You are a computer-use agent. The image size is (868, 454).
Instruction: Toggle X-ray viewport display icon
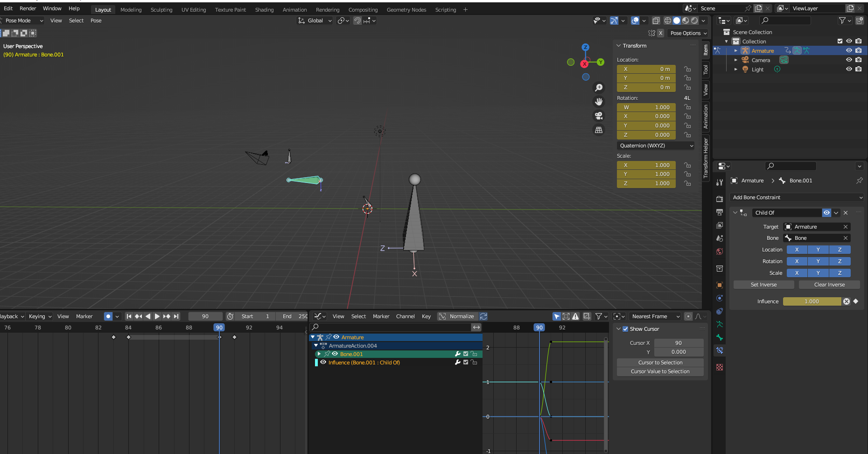pyautogui.click(x=656, y=21)
